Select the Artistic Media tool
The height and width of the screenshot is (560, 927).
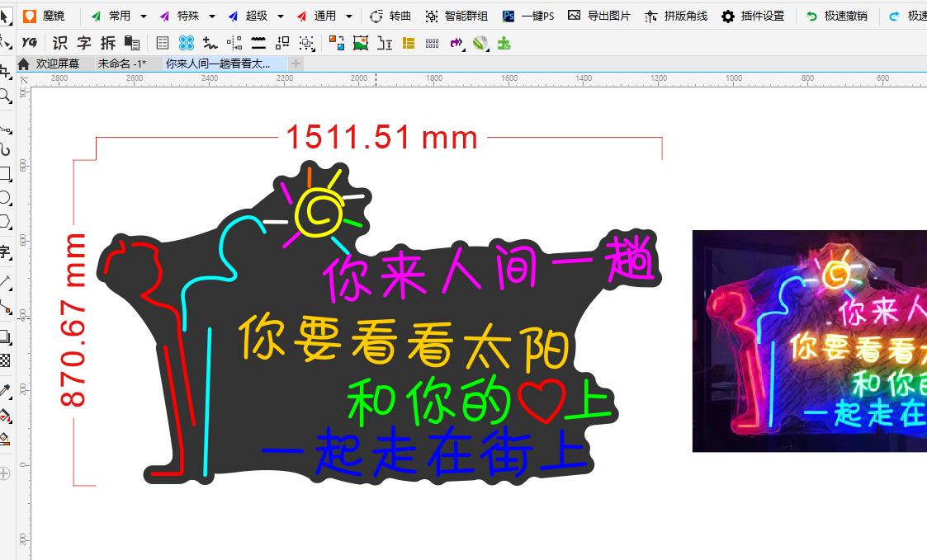tap(5, 149)
